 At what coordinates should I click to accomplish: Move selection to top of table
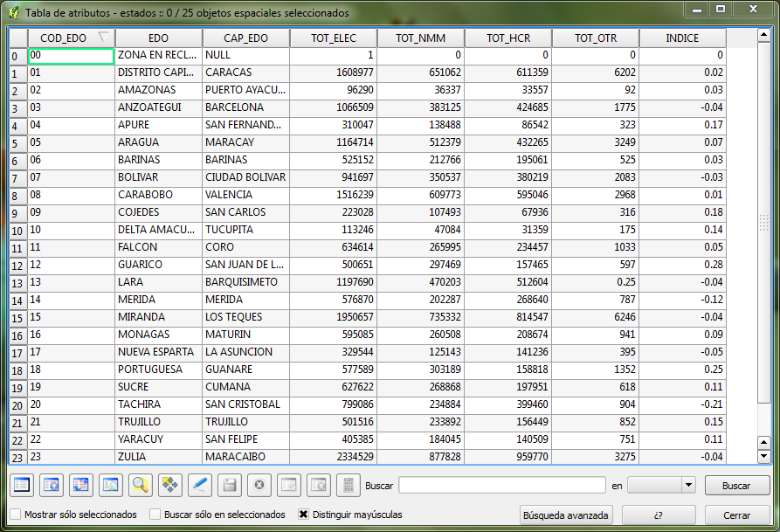tap(52, 485)
